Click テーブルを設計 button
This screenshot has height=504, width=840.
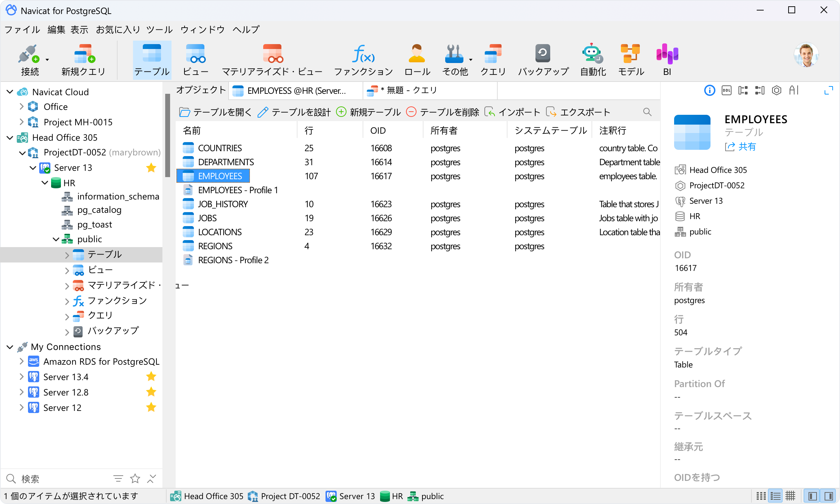[294, 112]
